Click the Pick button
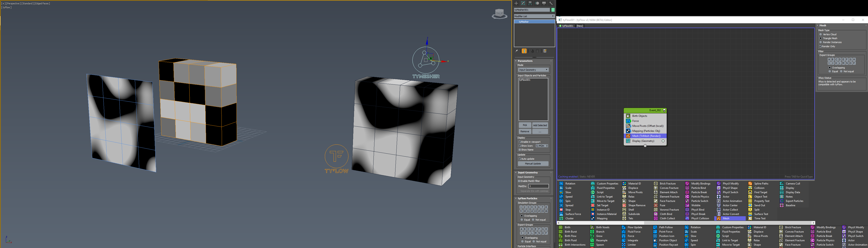Image resolution: width=868 pixels, height=248 pixels. tap(525, 125)
